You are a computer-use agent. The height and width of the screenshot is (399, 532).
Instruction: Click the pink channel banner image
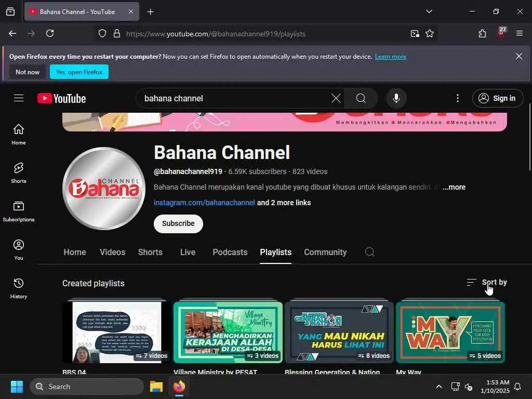click(284, 122)
